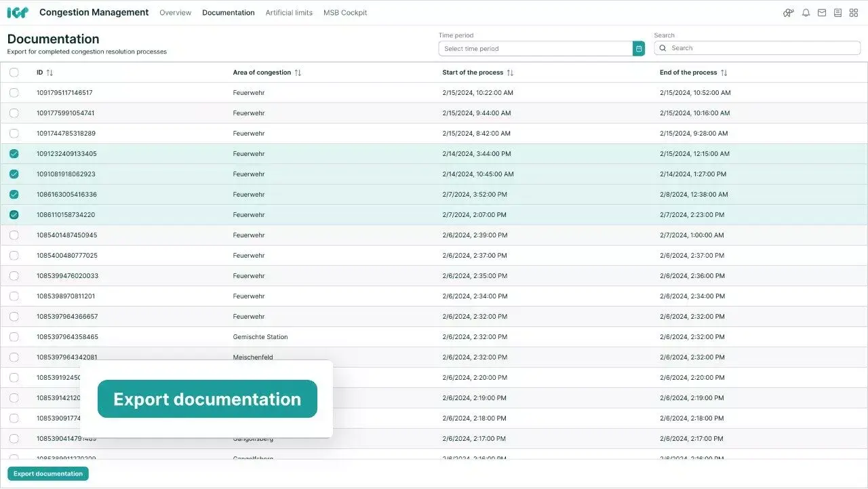Click into the Search input field

(x=757, y=48)
